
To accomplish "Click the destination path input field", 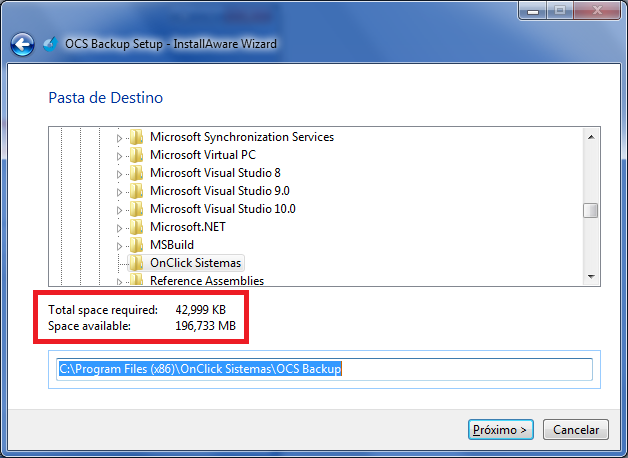I will (324, 369).
